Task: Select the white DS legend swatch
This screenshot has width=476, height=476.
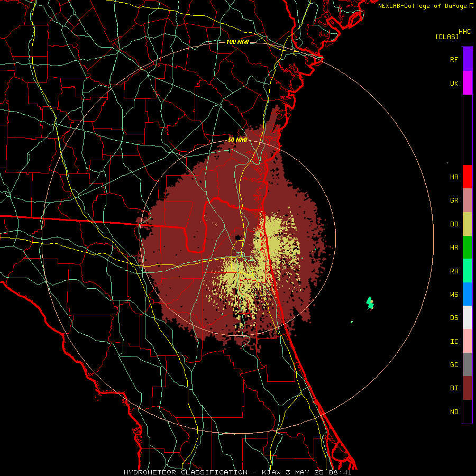Action: click(467, 317)
